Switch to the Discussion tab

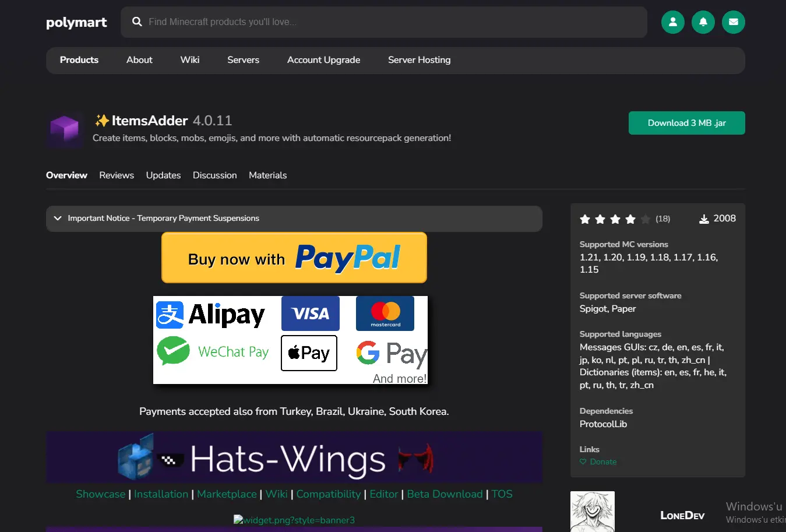point(214,175)
